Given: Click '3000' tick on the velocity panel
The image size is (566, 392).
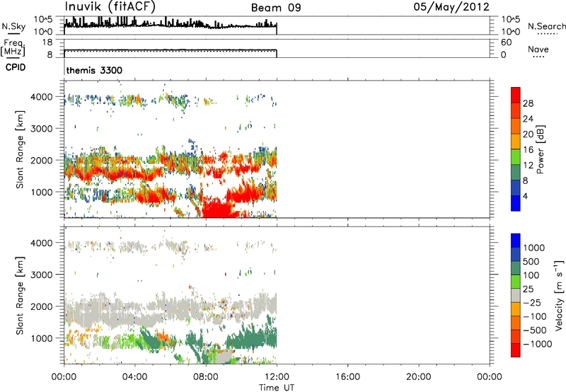Looking at the screenshot, I should tap(42, 275).
